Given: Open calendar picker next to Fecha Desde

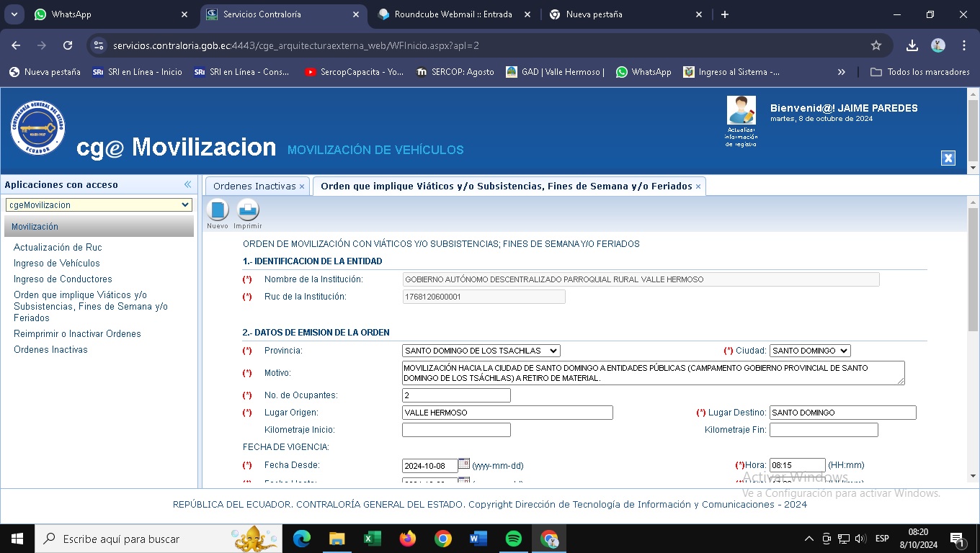Looking at the screenshot, I should pos(464,464).
